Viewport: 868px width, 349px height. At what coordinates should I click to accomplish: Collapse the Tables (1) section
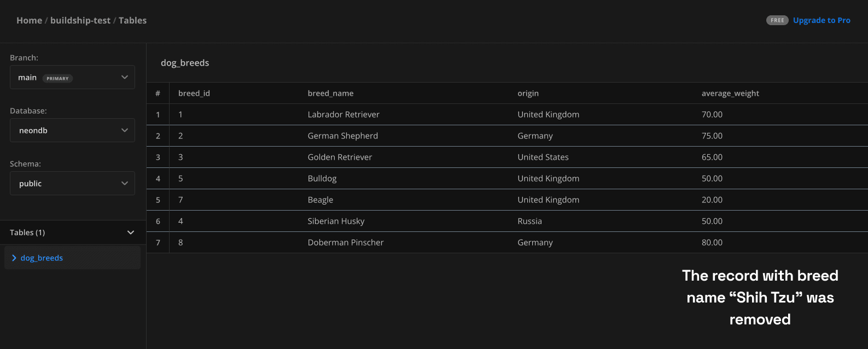click(130, 232)
